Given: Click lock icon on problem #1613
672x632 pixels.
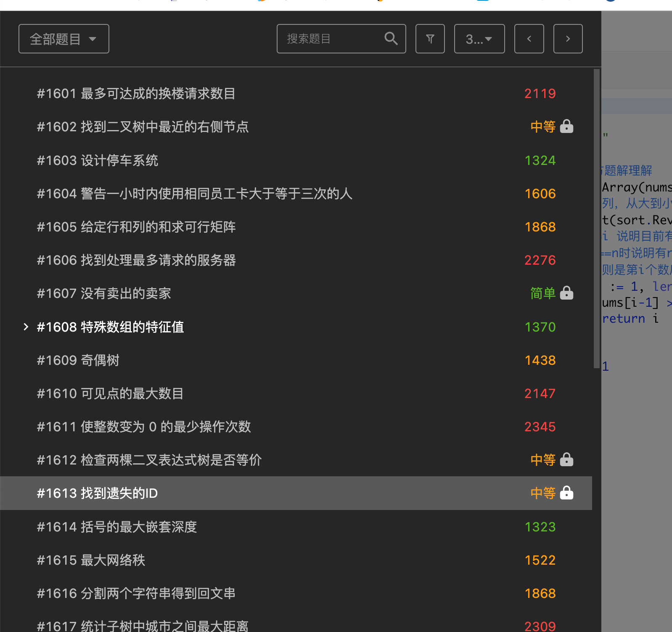Looking at the screenshot, I should [566, 493].
